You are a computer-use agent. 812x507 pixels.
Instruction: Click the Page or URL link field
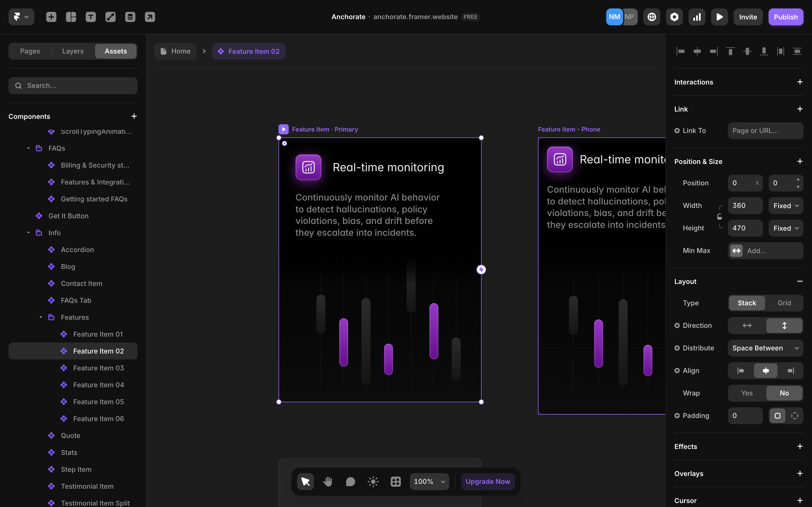pyautogui.click(x=765, y=130)
